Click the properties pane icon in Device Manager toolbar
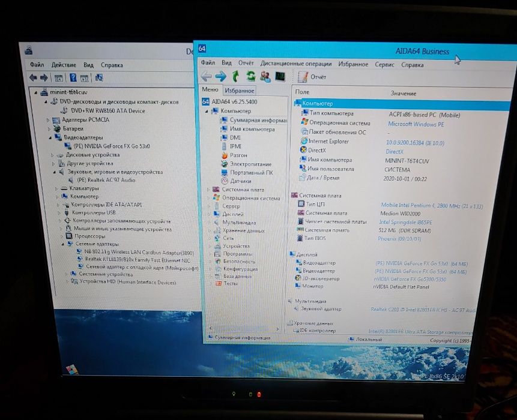The width and height of the screenshot is (517, 420). (85, 78)
